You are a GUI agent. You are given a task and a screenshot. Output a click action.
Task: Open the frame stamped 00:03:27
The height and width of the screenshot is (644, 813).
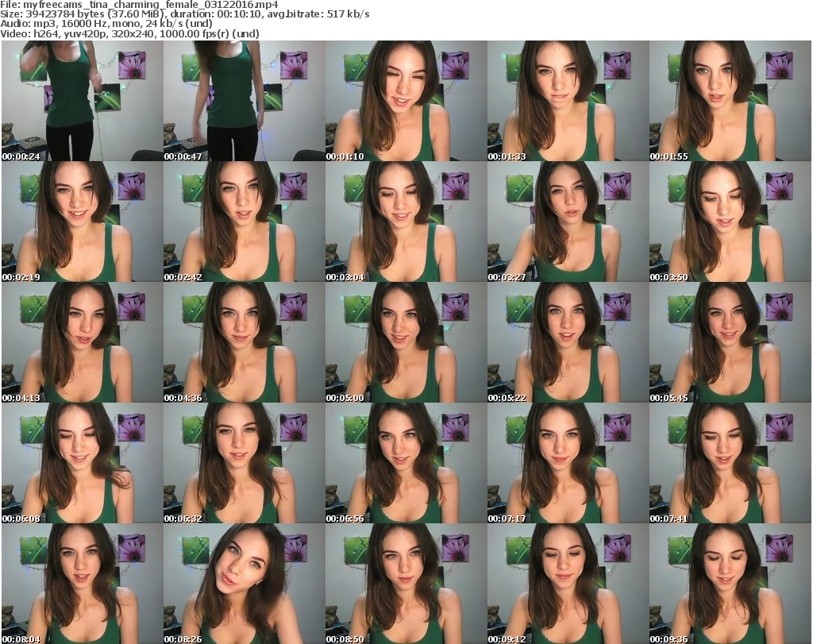tap(568, 222)
